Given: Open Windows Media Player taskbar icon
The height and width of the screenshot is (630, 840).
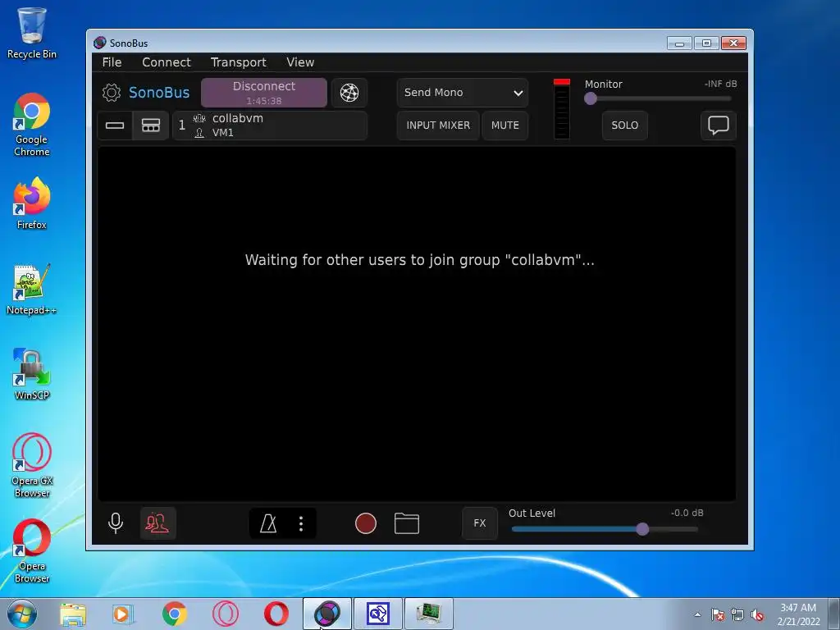Looking at the screenshot, I should coord(123,614).
